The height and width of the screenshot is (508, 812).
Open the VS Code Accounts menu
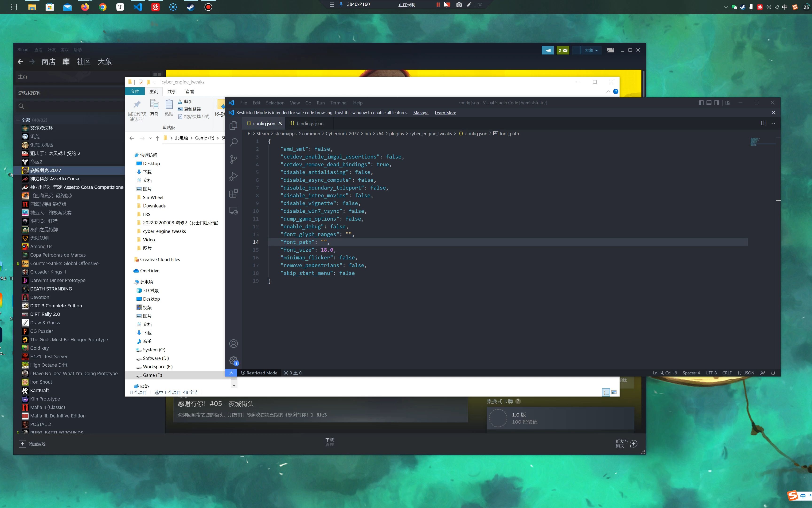pyautogui.click(x=234, y=344)
